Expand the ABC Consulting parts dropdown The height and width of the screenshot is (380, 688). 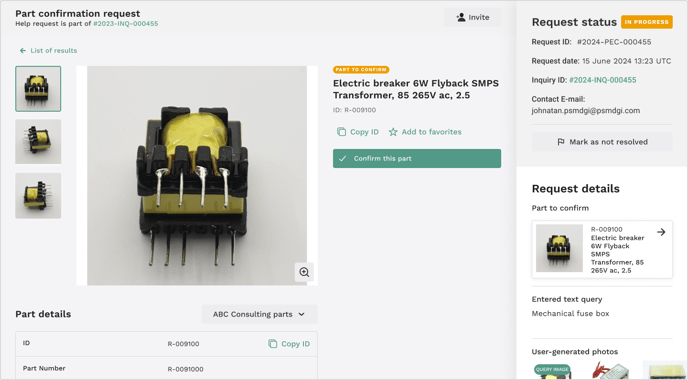pyautogui.click(x=259, y=314)
